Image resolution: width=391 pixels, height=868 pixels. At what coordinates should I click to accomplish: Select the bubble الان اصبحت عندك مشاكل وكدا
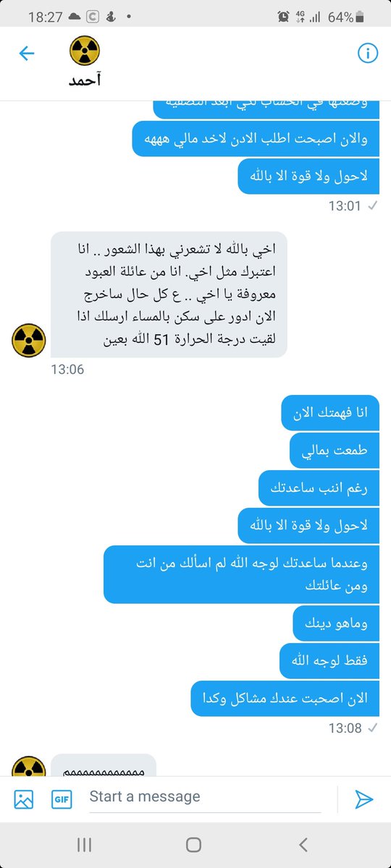[285, 699]
